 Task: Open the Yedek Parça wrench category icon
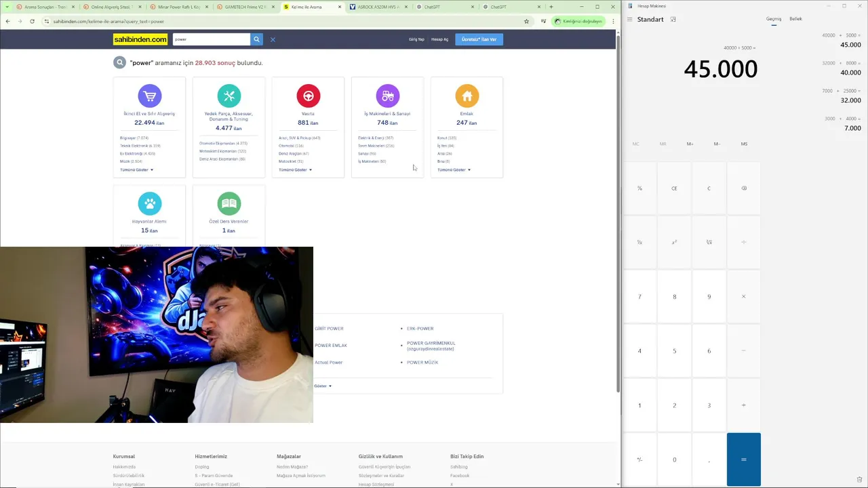tap(229, 96)
